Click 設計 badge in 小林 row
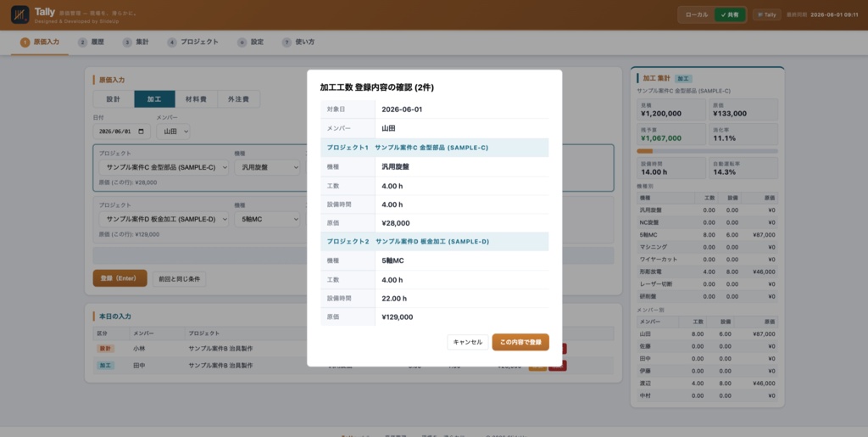The height and width of the screenshot is (437, 868). [x=105, y=349]
